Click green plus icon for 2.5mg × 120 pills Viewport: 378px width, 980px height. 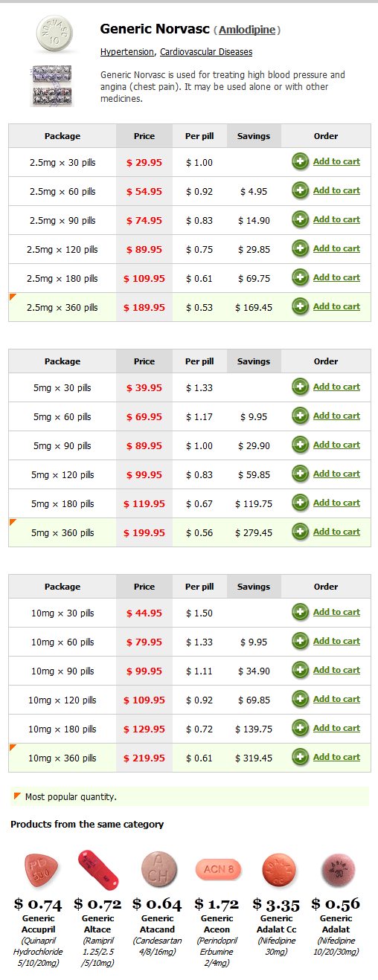301,249
